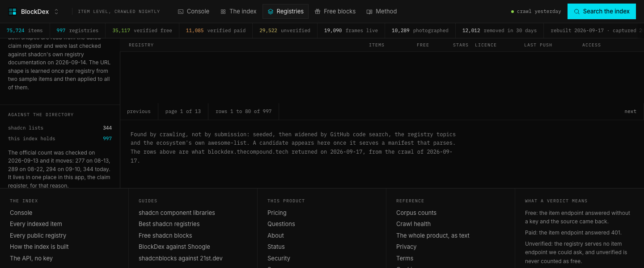Click the 75,724 items stat
Viewport: 644px width, 268px height.
[x=25, y=30]
